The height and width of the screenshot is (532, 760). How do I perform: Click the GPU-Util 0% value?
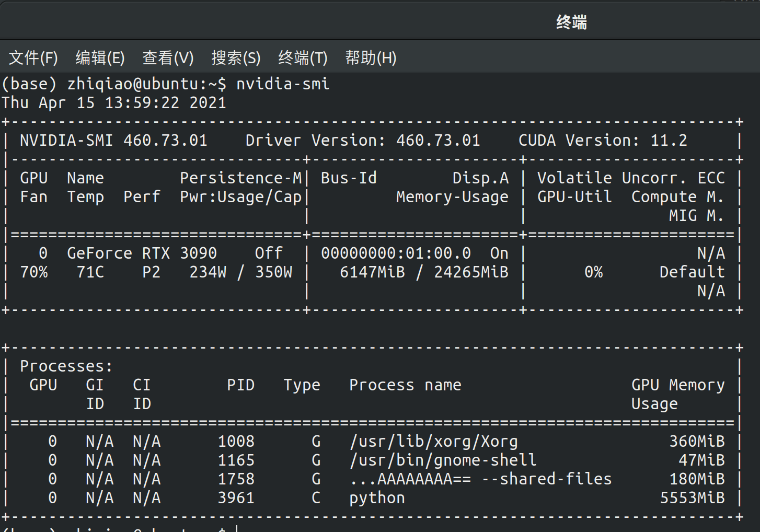594,272
